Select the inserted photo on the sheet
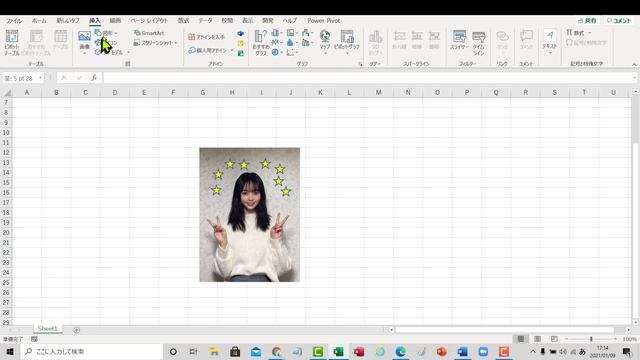 click(249, 215)
